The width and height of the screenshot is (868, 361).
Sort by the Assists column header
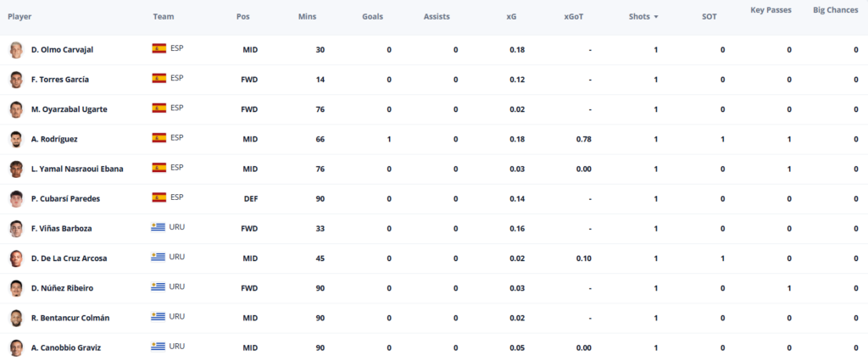(437, 17)
